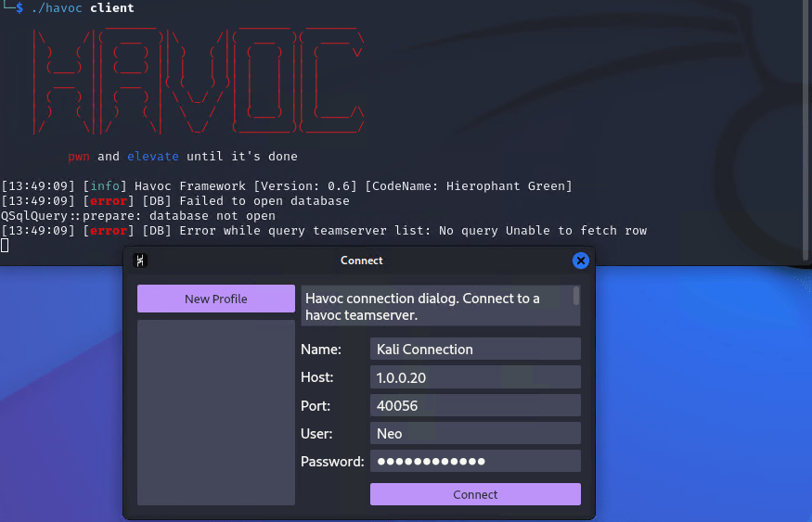Screen dimensions: 812x522
Task: Click the Host label text
Action: point(316,377)
